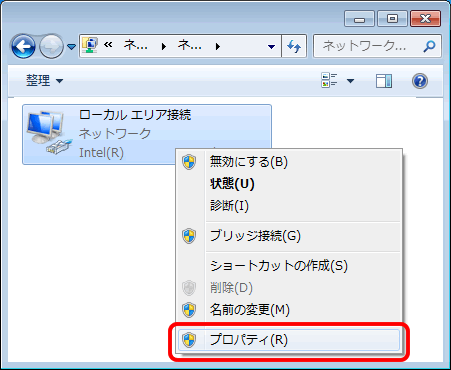
Task: Open recent pages dropdown beside Forward arrow
Action: [x=71, y=47]
